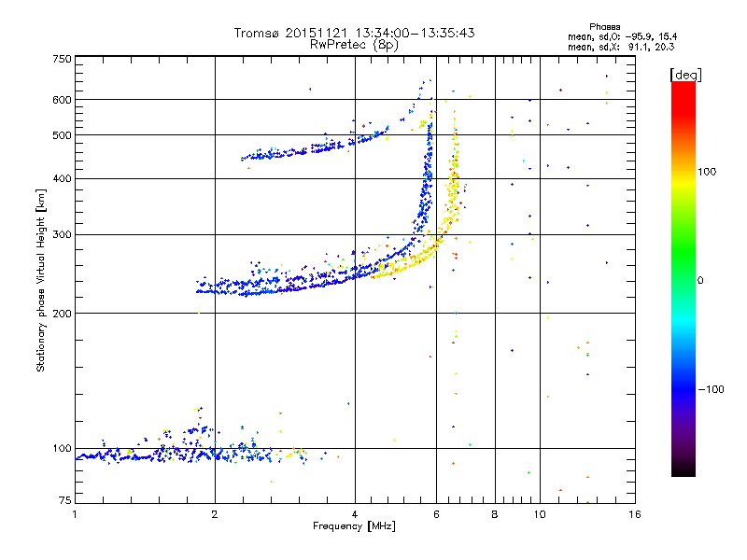The height and width of the screenshot is (560, 747).
Task: Click the 'mean, sd,O: -95.9, 15.4' statistic
Action: point(622,36)
